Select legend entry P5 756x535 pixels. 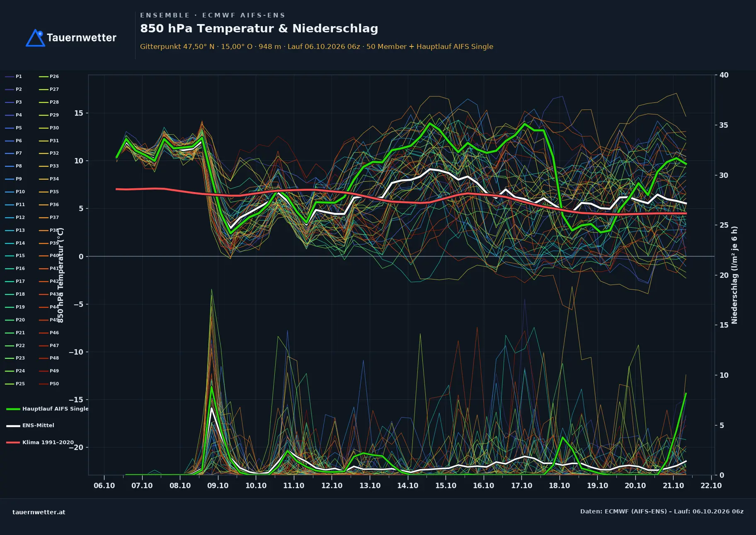pos(14,128)
